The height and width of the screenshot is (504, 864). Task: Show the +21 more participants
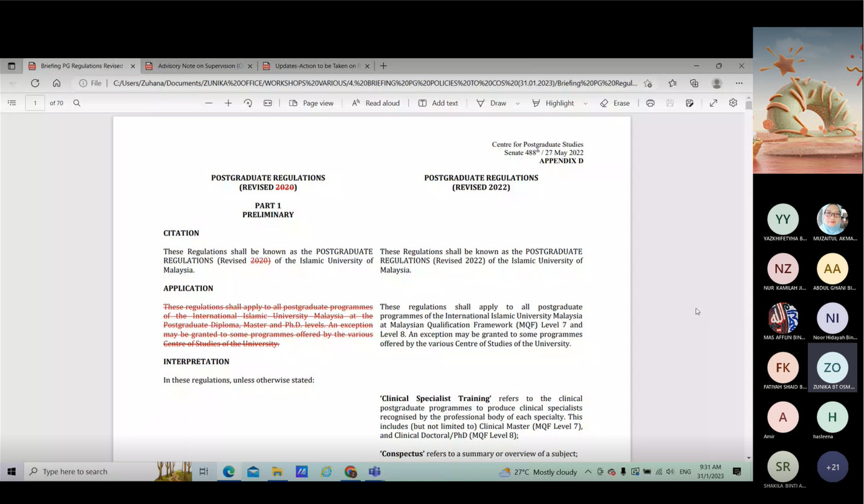(x=833, y=467)
